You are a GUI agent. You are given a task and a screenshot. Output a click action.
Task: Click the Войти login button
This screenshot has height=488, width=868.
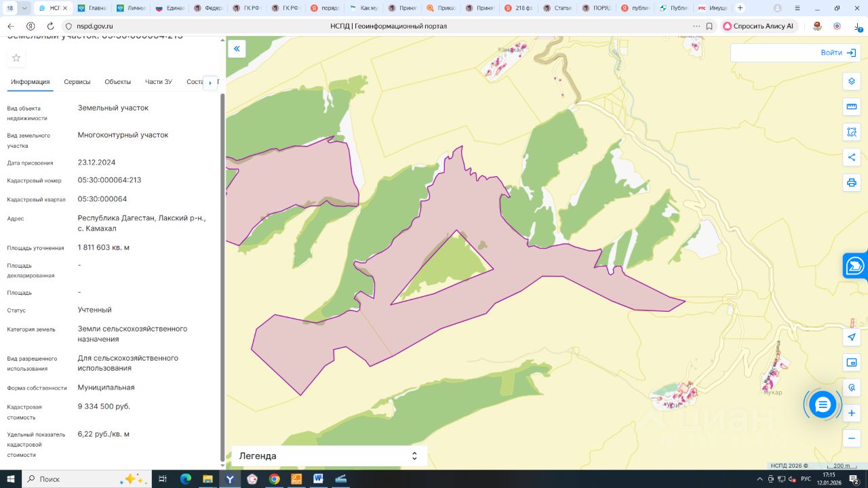pyautogui.click(x=837, y=53)
